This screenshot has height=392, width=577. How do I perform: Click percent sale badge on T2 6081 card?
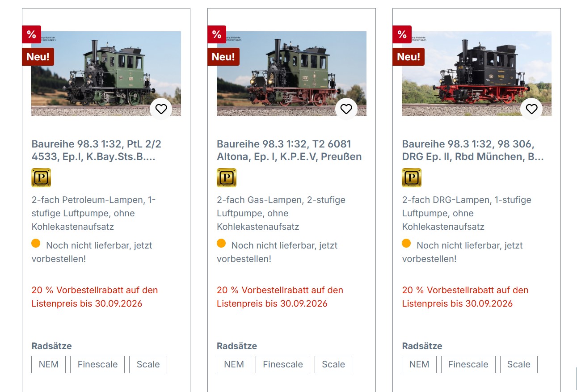[217, 34]
